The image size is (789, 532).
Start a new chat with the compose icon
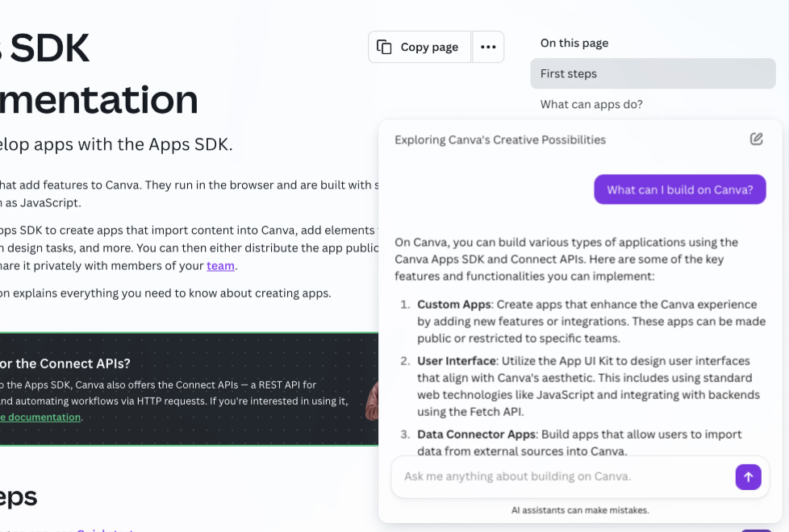pos(756,139)
